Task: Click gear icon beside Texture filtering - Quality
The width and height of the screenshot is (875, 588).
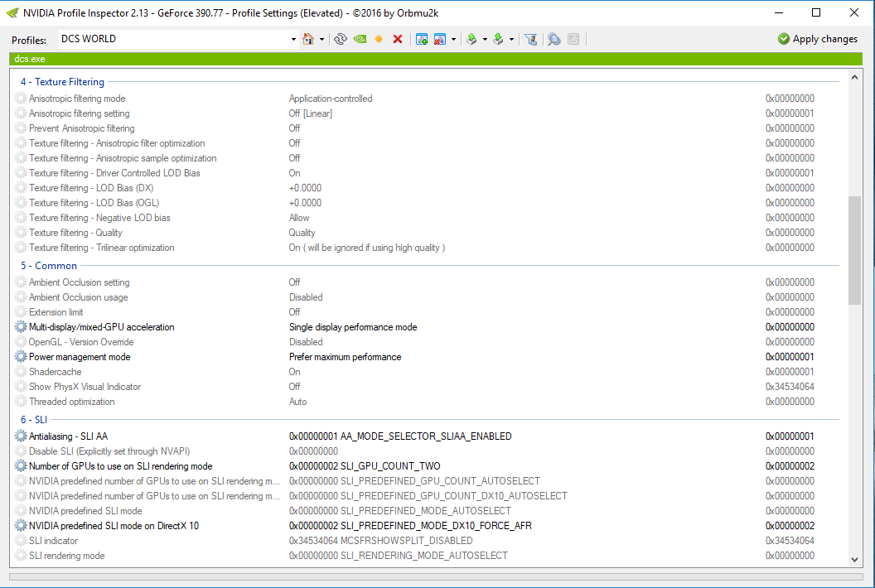Action: [21, 233]
